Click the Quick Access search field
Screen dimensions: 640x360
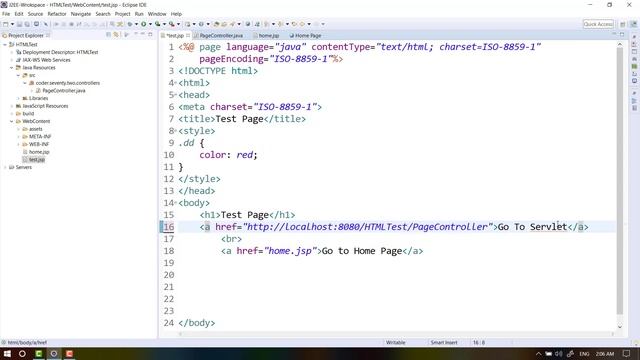tap(598, 24)
